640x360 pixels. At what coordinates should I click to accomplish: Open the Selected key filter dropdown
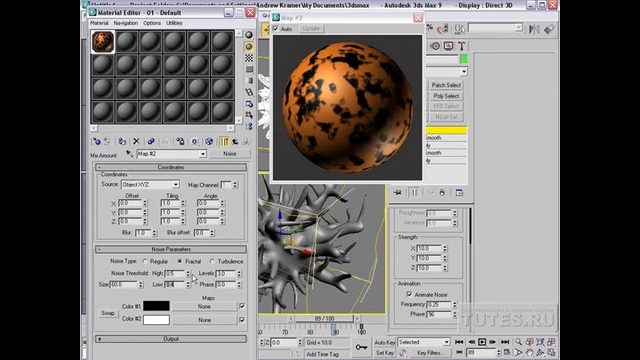[446, 342]
